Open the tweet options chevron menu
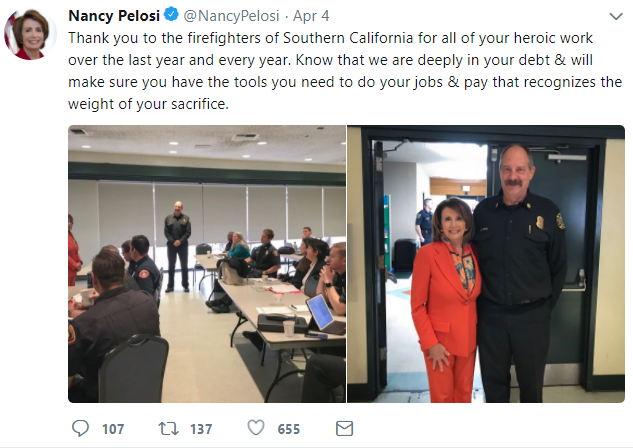633x448 pixels. tap(613, 17)
